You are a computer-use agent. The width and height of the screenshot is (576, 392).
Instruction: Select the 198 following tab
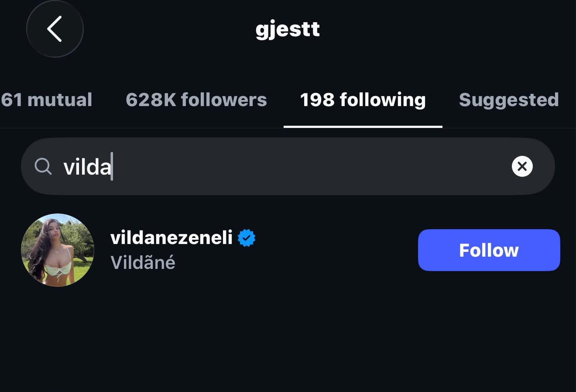tap(363, 100)
